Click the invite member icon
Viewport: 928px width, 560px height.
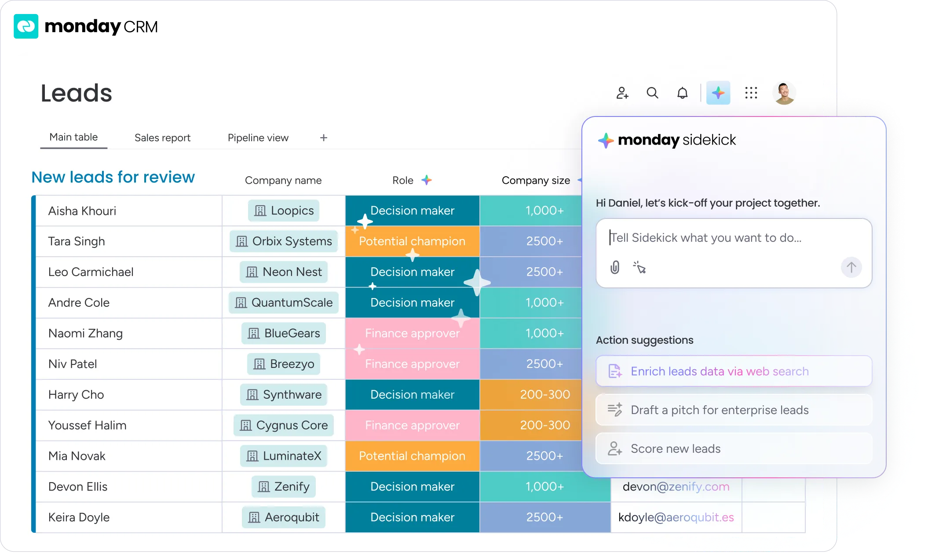pos(622,93)
